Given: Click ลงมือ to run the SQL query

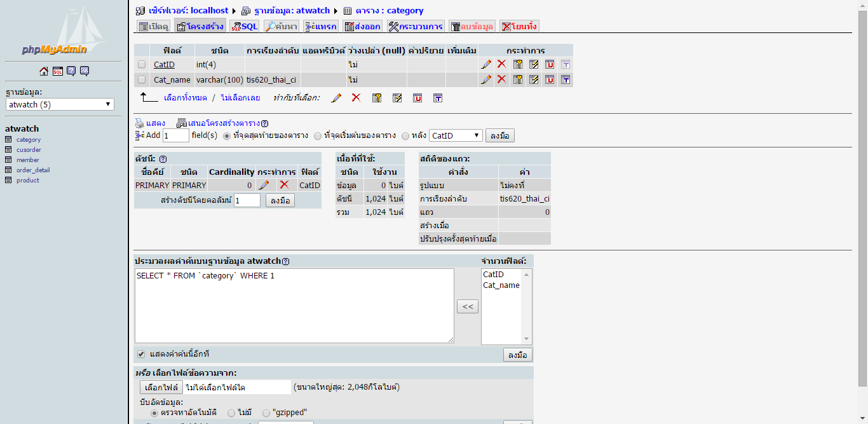Looking at the screenshot, I should tap(518, 355).
